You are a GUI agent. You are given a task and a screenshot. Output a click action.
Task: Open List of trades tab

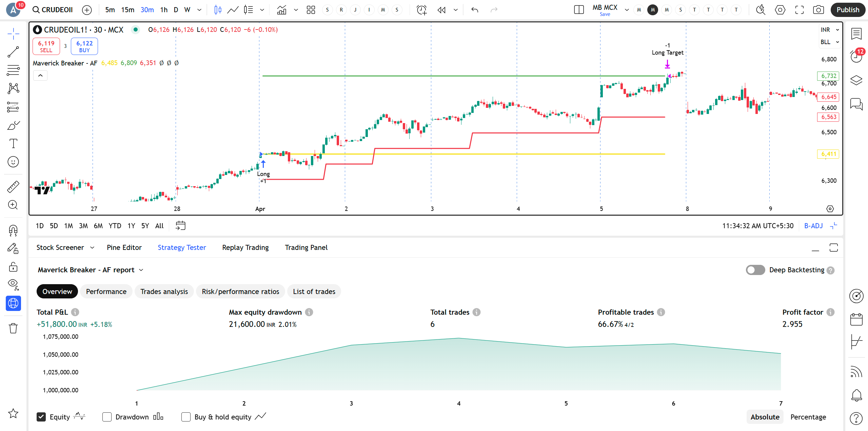314,292
